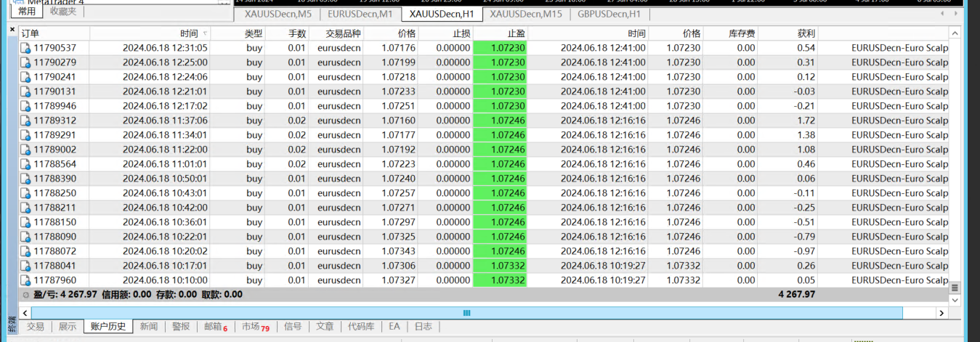
Task: Switch to the EURUSDecn,M1 chart tab
Action: [x=360, y=14]
